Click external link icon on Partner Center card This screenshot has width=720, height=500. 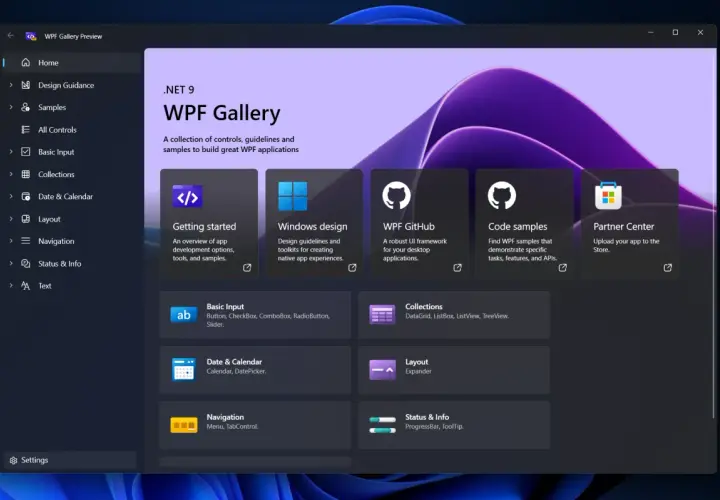pos(668,268)
